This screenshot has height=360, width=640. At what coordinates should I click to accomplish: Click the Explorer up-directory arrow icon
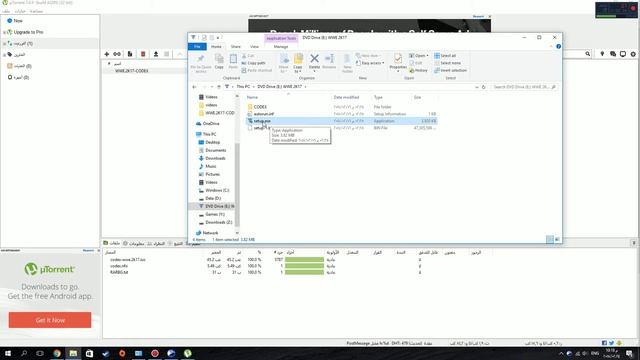point(219,87)
